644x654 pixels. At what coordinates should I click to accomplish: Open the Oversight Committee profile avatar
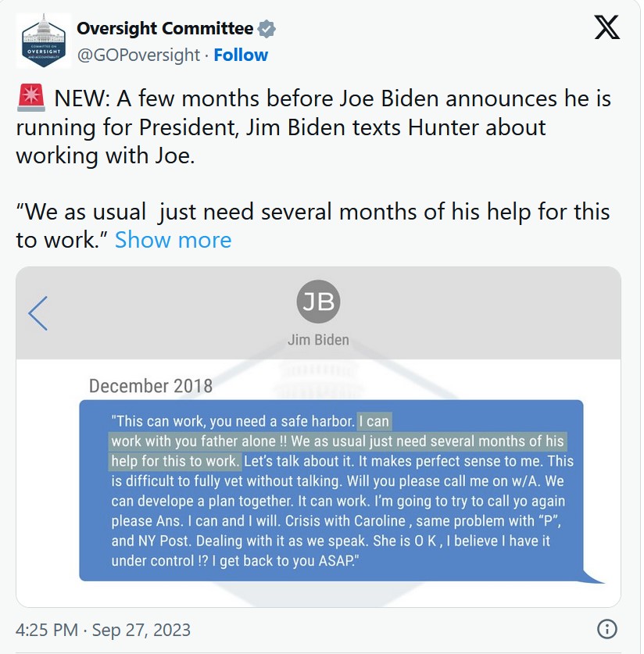coord(44,41)
